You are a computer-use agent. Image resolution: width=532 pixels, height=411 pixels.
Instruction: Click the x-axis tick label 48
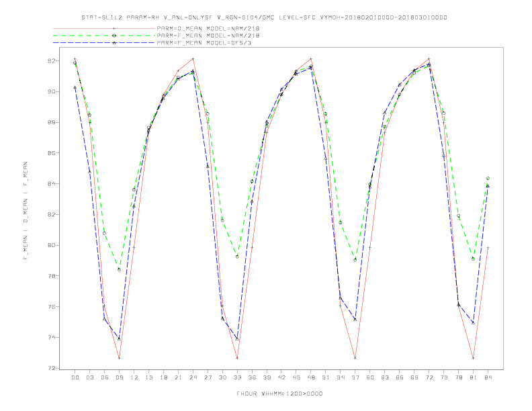click(311, 377)
